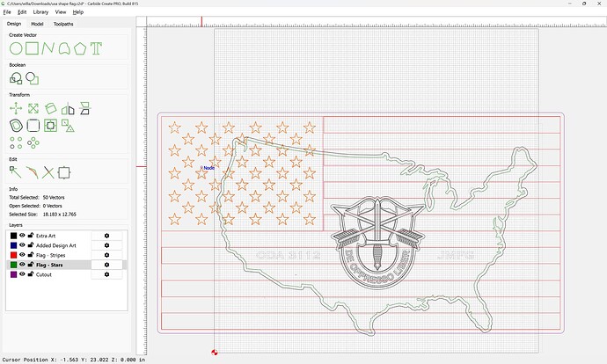Open the Scale transform tool
Screen dimensions: 607x364
[x=33, y=108]
